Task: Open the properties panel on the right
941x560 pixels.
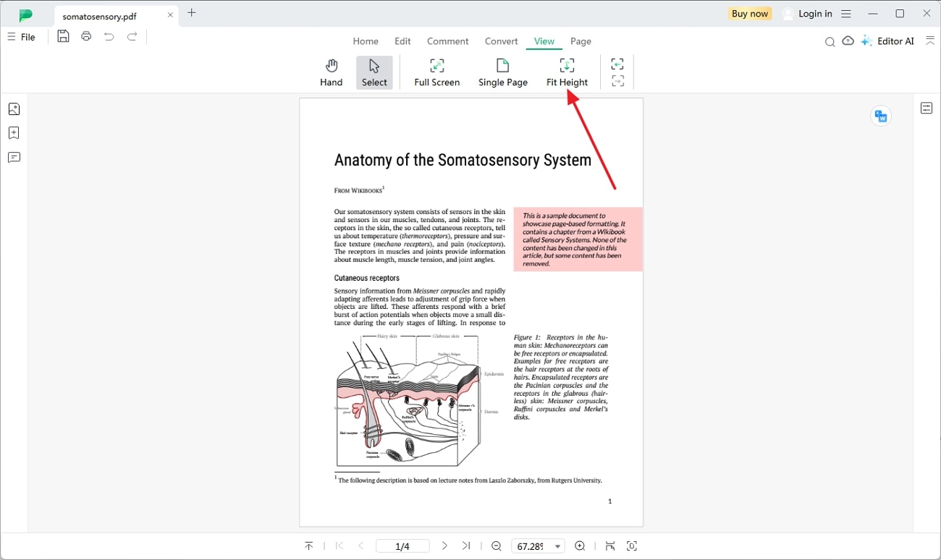Action: point(927,108)
